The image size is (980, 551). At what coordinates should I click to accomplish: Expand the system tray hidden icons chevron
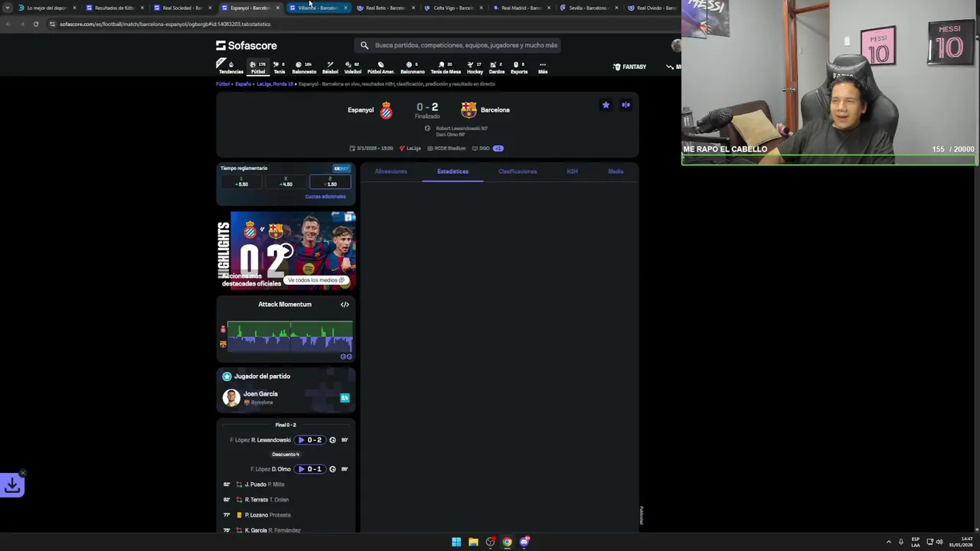888,542
